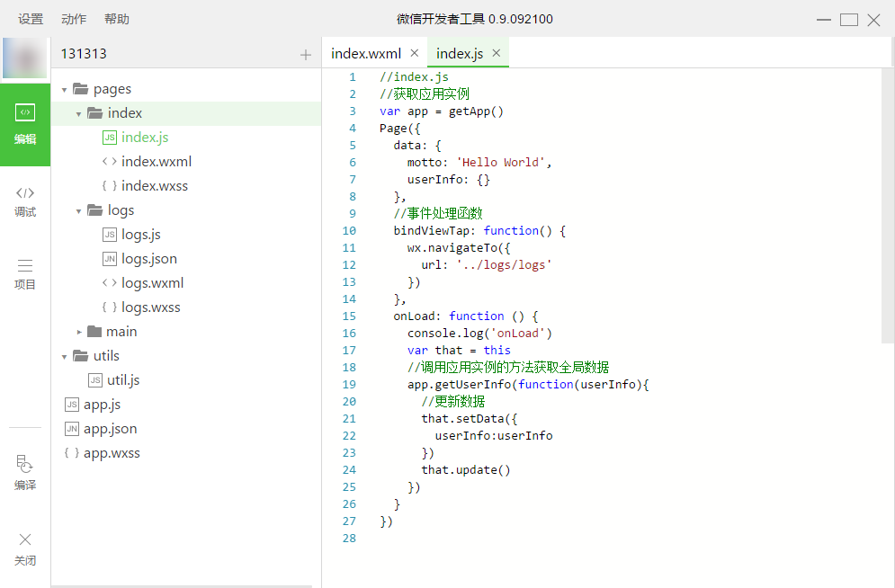Open the 编辑 (Edit) sidebar panel
Screen dimensions: 895x588
[x=25, y=124]
